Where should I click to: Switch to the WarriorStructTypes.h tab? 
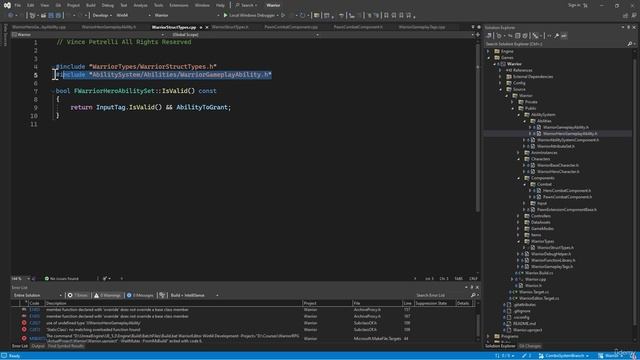230,27
